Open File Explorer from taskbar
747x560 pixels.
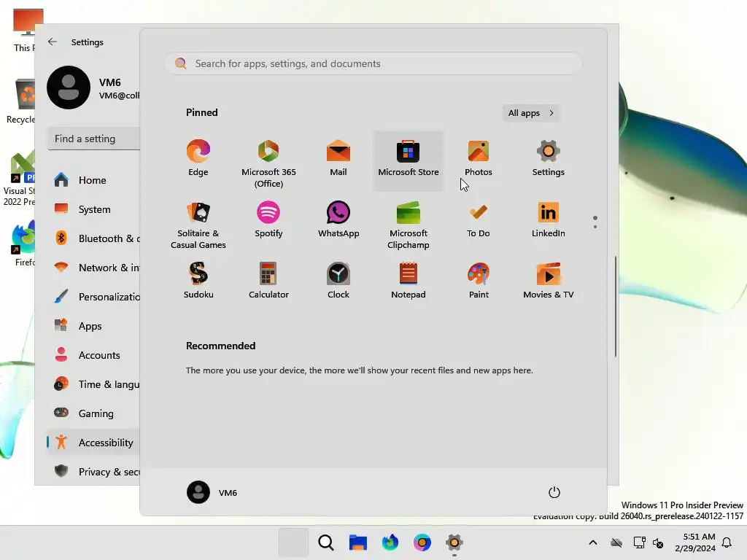[357, 542]
